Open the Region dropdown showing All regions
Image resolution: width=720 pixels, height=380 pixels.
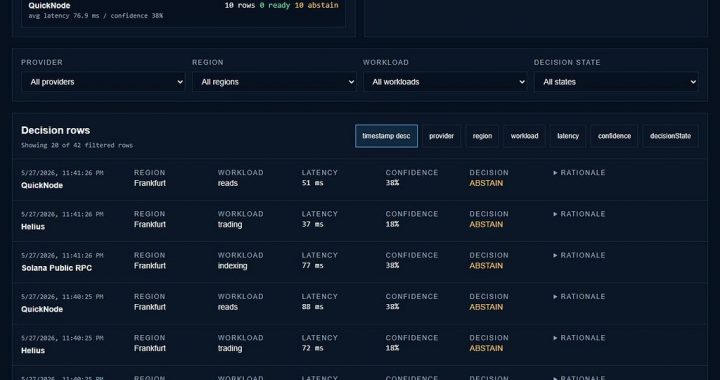274,82
